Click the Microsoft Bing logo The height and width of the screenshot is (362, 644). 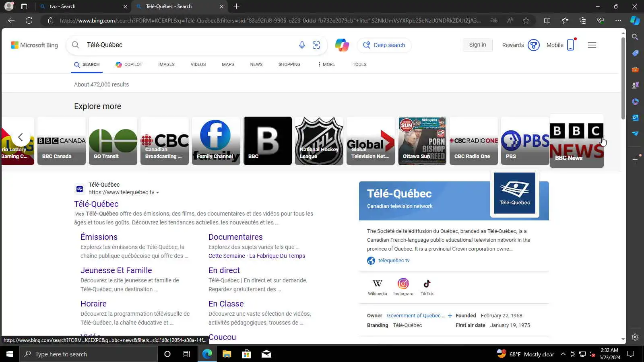[x=35, y=45]
